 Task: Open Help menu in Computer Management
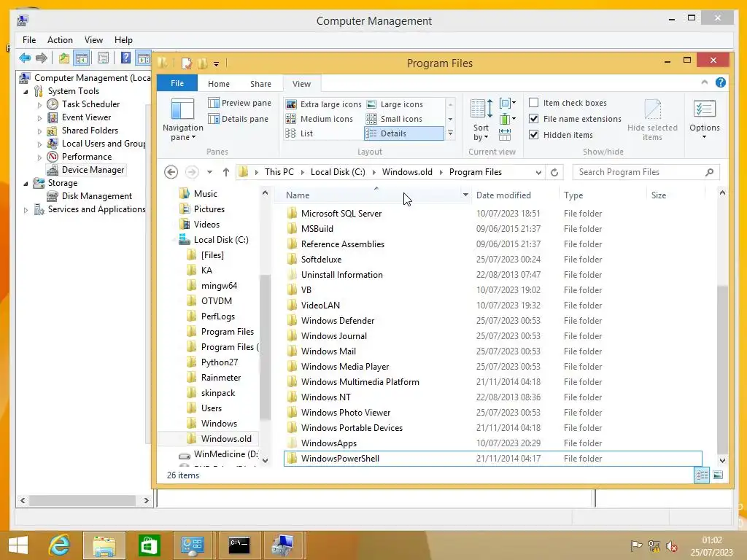point(123,40)
